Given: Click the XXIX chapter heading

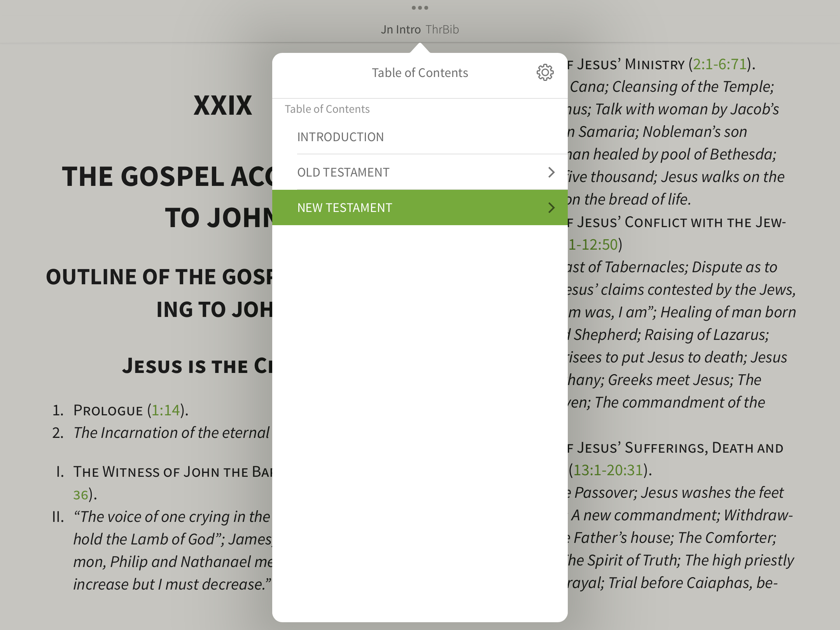Looking at the screenshot, I should coord(223,105).
